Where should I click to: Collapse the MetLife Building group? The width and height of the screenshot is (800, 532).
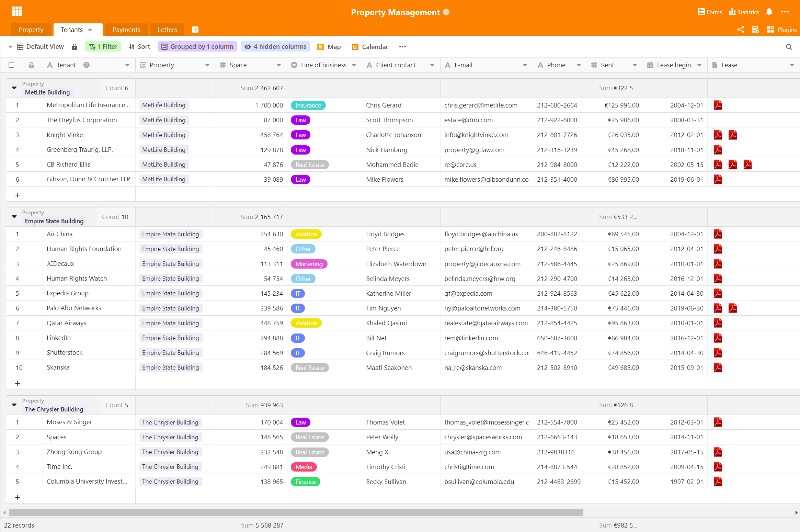coord(14,88)
